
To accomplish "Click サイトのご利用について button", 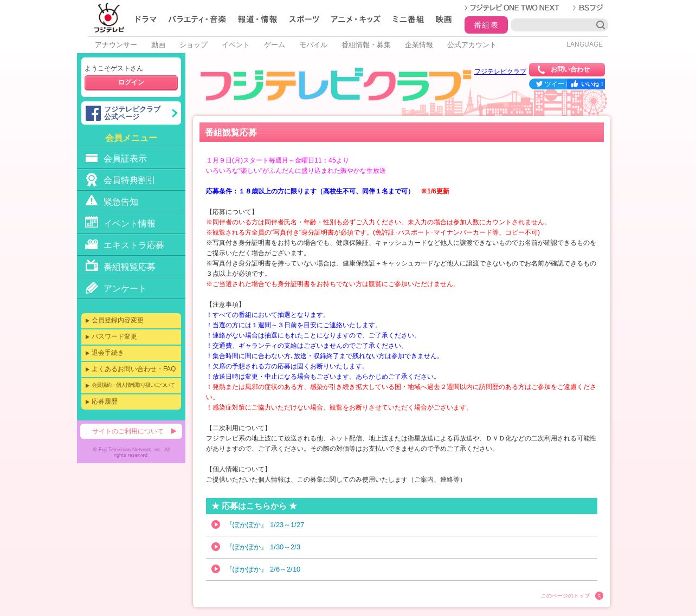I will point(131,431).
